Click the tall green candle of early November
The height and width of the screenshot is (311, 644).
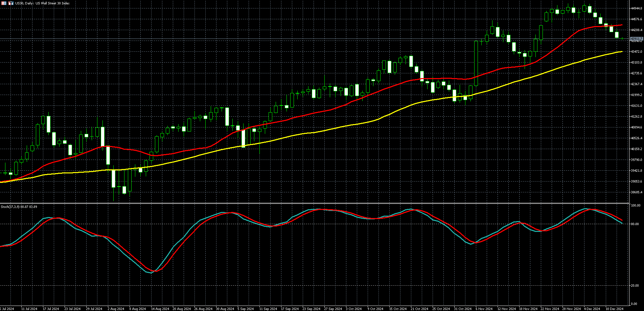coord(476,63)
